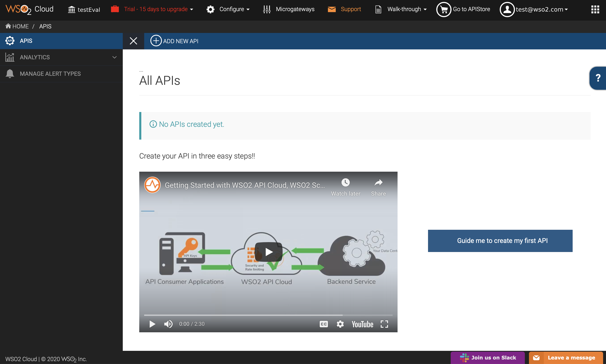Screen dimensions: 606x364
Task: Click 'Create your API in three easy steps!!' text
Action: 197,156
